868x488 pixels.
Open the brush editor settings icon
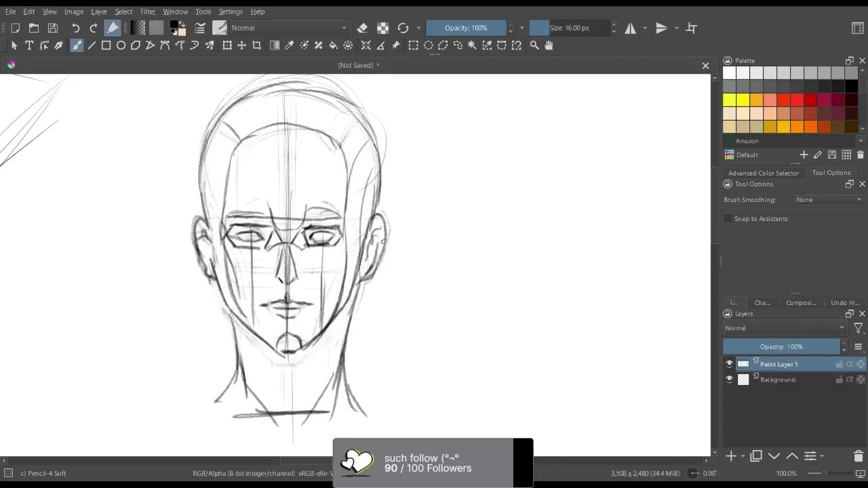[x=200, y=28]
